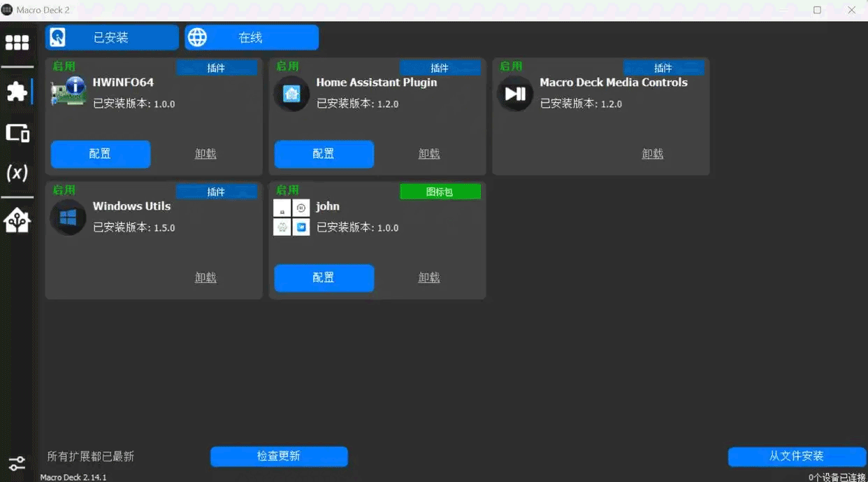Viewport: 868px width, 482px height.
Task: Click 卸载 link for Home Assistant Plugin
Action: tap(429, 154)
